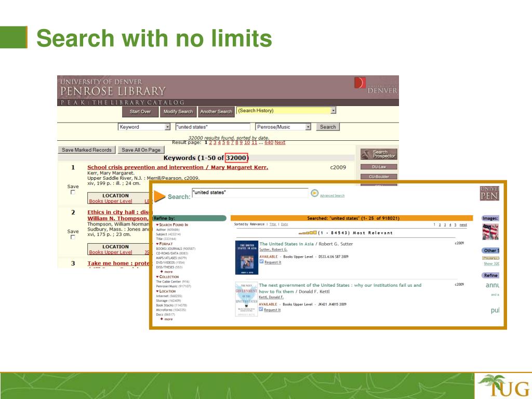The height and width of the screenshot is (399, 532).
Task: Filter by Book Stacks location
Action: click(171, 305)
